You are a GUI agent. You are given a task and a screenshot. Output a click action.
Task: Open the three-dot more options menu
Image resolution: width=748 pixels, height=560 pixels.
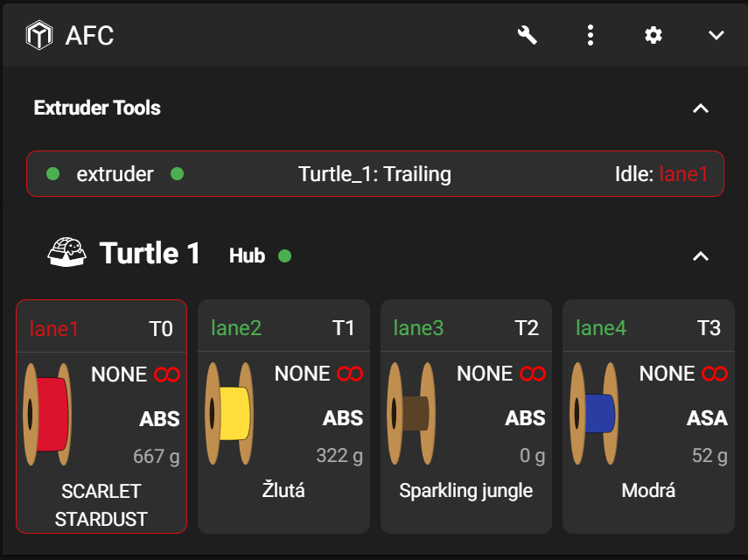point(591,35)
